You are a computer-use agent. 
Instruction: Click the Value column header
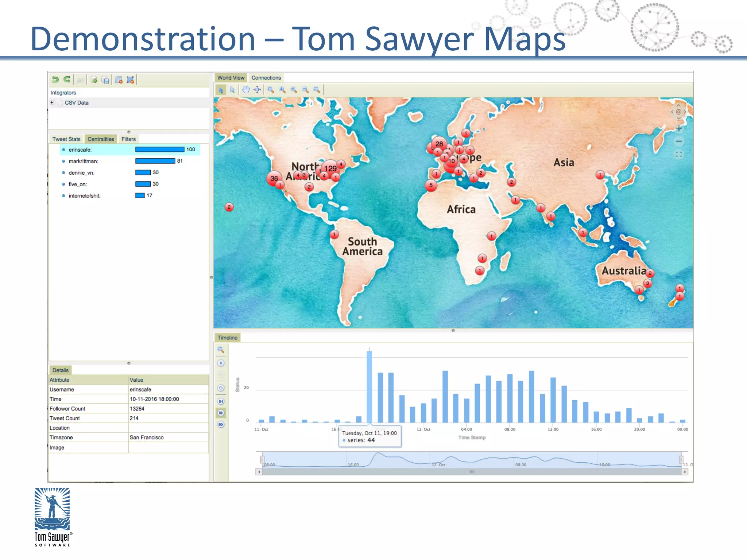coord(169,380)
